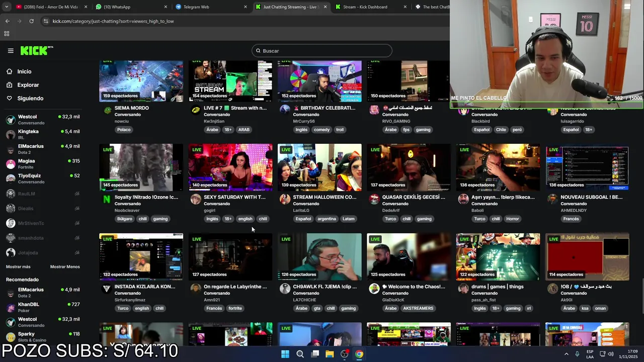Open the Windows Start button
Viewport: 644px width, 362px height.
pos(285,354)
